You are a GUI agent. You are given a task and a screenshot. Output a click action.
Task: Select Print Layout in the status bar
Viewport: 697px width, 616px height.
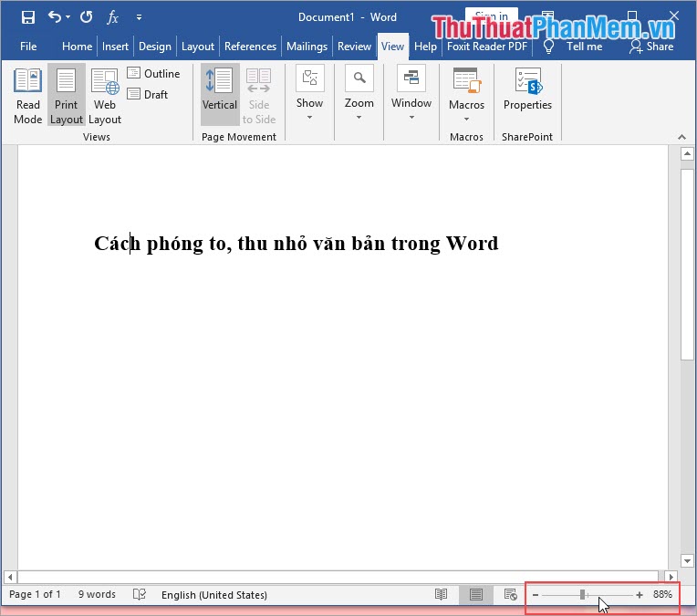pos(476,594)
